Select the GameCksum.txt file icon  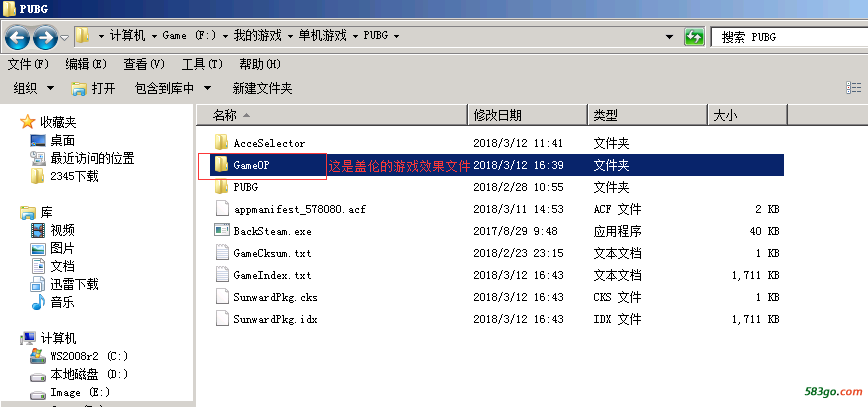(221, 253)
